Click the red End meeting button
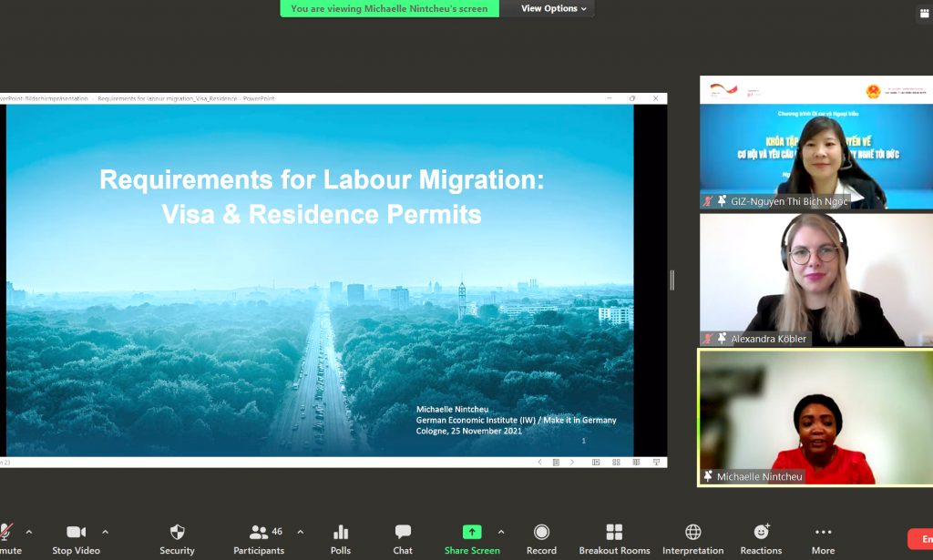Screen dimensions: 933x560 pos(920,538)
